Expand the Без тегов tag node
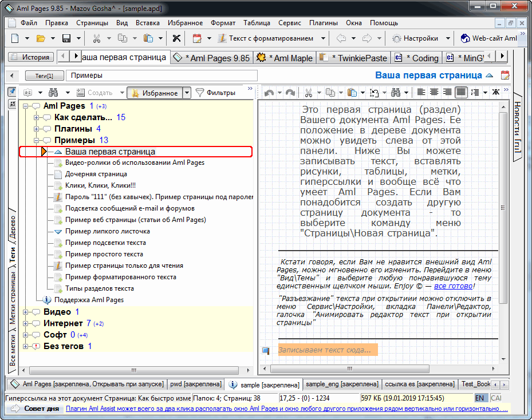Viewport: 532px width, 420px height. point(25,346)
